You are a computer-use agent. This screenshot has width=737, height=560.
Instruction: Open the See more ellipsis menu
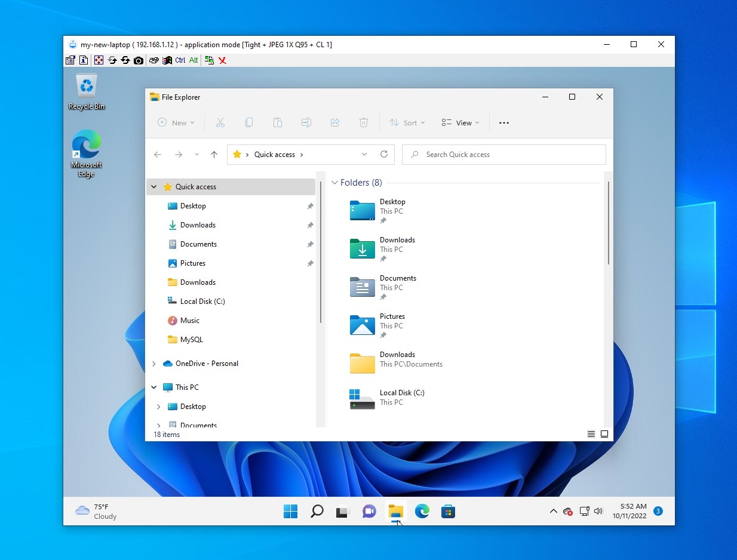click(x=503, y=122)
